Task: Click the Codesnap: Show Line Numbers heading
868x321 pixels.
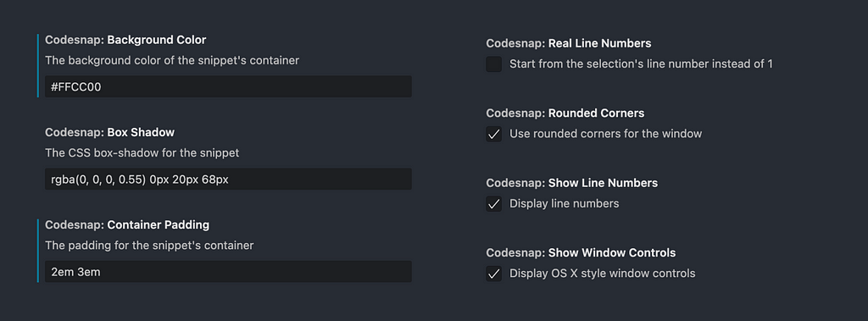Action: (572, 183)
